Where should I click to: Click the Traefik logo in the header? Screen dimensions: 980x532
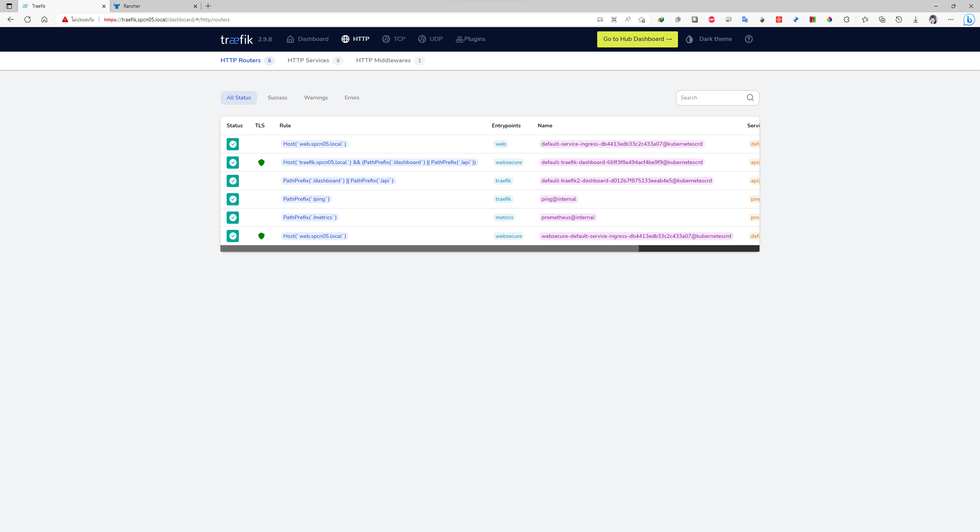tap(236, 39)
